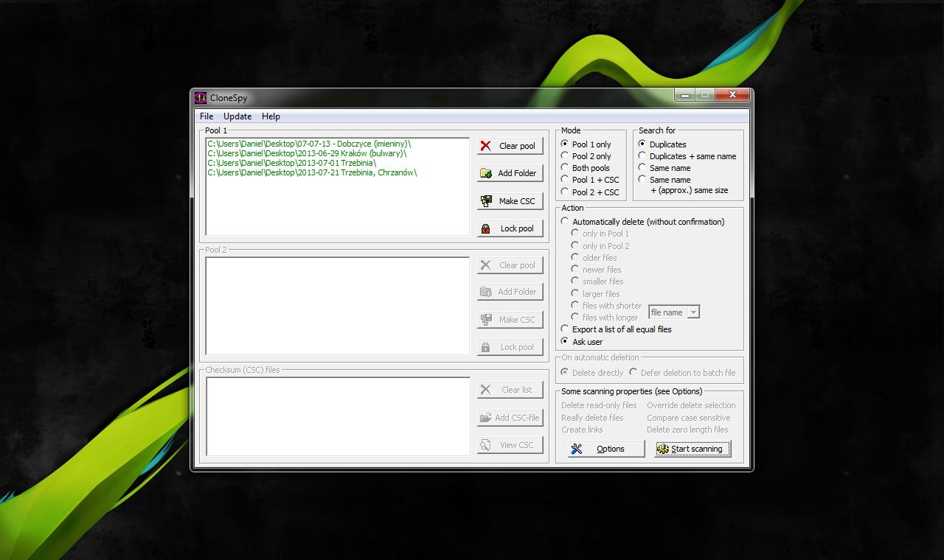Viewport: 944px width, 560px height.
Task: Click the Pool 1 Make CSC icon
Action: [486, 201]
